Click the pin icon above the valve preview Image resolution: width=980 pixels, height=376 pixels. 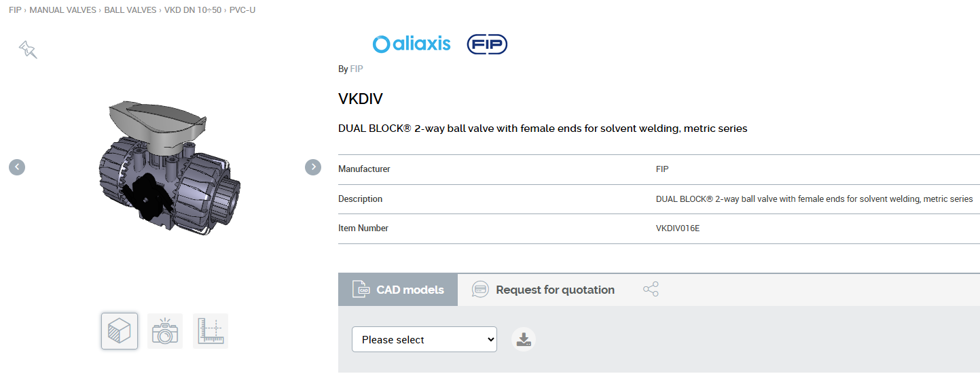click(x=28, y=49)
